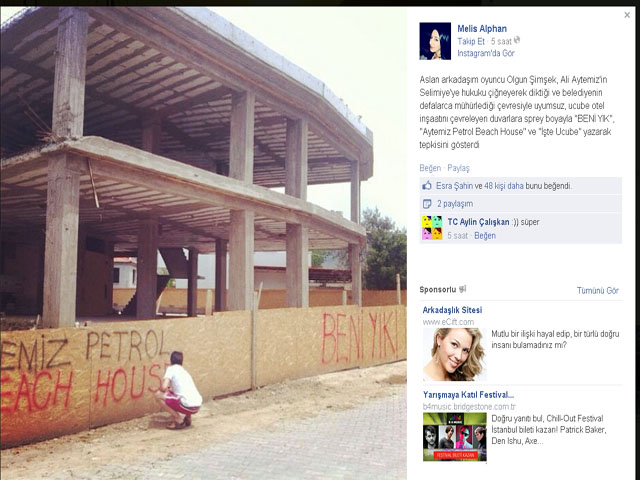The image size is (640, 480).
Task: Click the globe privacy icon beside the timestamp
Action: pyautogui.click(x=517, y=40)
